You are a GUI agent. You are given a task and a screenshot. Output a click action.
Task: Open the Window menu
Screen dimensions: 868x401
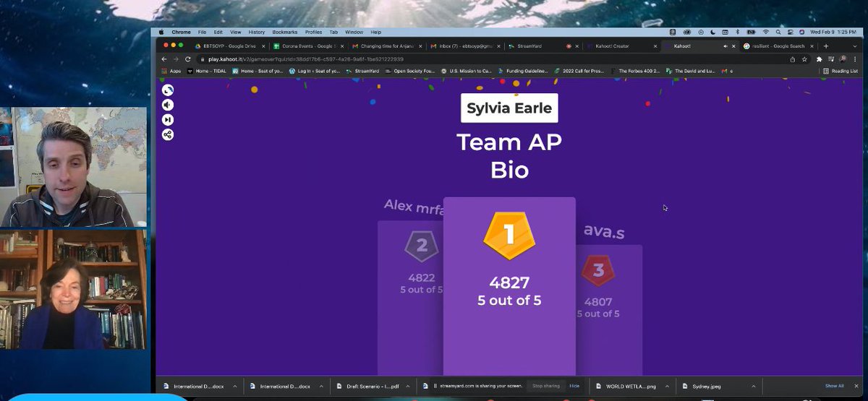354,33
